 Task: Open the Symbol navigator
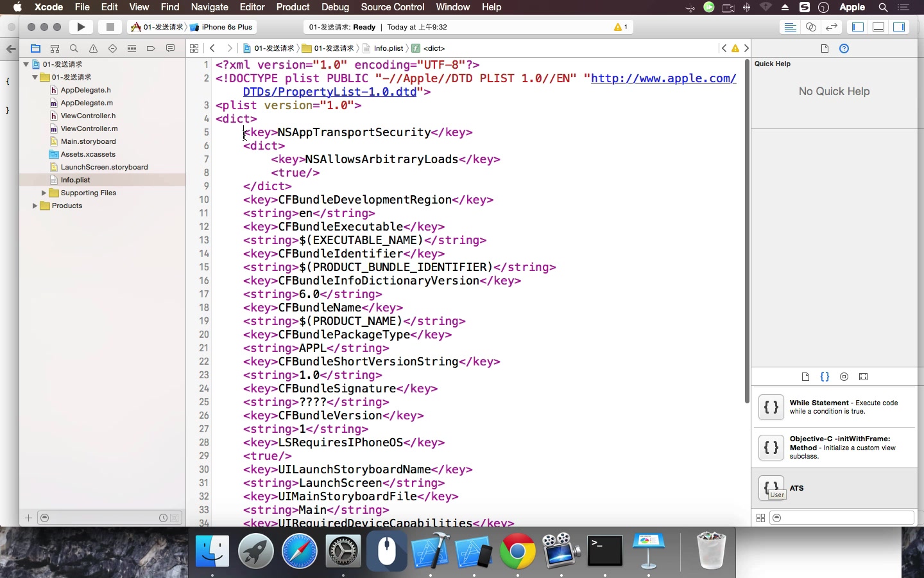(x=55, y=48)
